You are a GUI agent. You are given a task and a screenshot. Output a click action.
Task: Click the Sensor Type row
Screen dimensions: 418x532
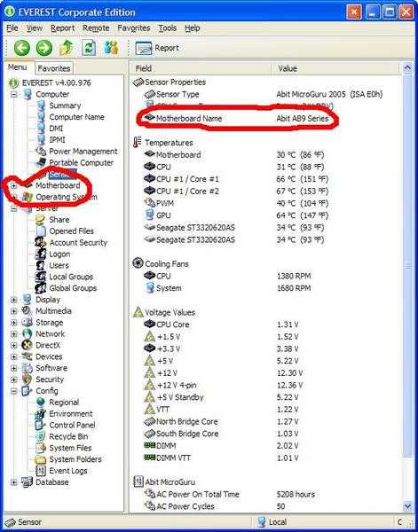pos(264,94)
